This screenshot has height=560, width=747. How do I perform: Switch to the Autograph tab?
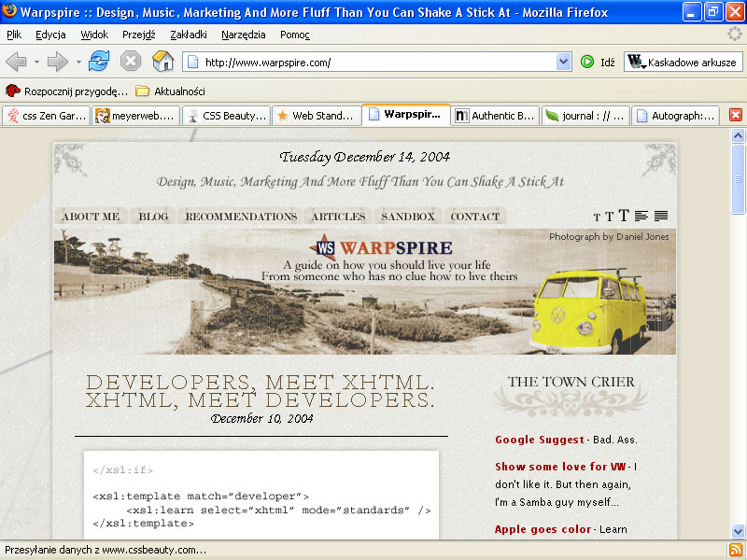pos(675,116)
